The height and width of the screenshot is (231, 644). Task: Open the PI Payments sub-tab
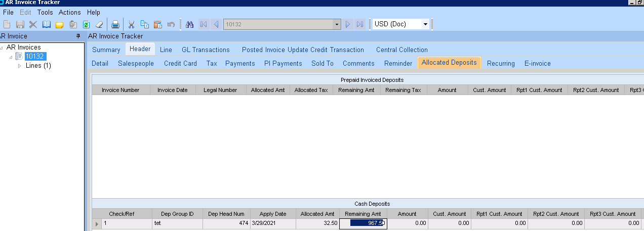(283, 63)
